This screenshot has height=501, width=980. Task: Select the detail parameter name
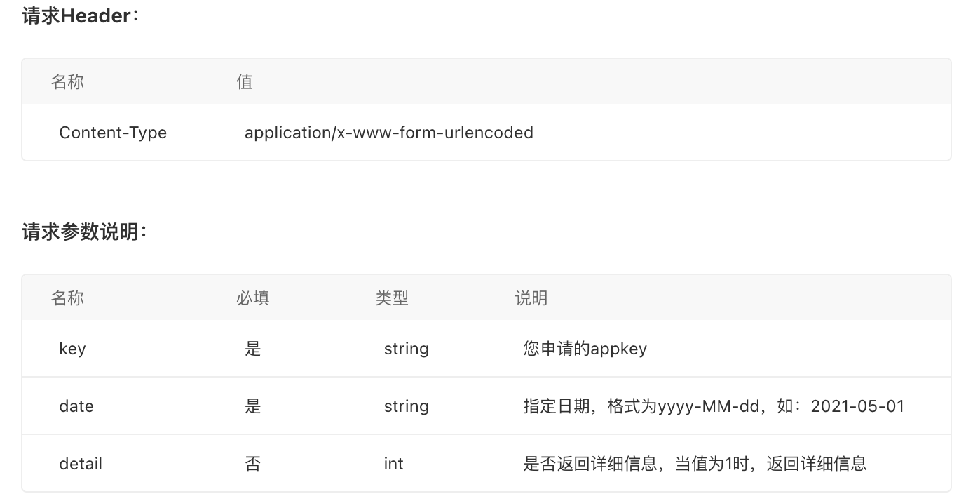pos(81,464)
